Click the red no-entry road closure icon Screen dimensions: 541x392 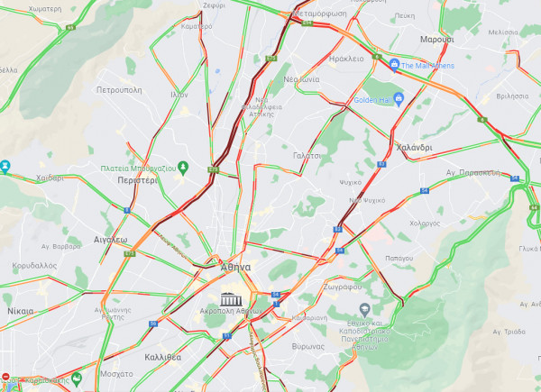pos(5,376)
